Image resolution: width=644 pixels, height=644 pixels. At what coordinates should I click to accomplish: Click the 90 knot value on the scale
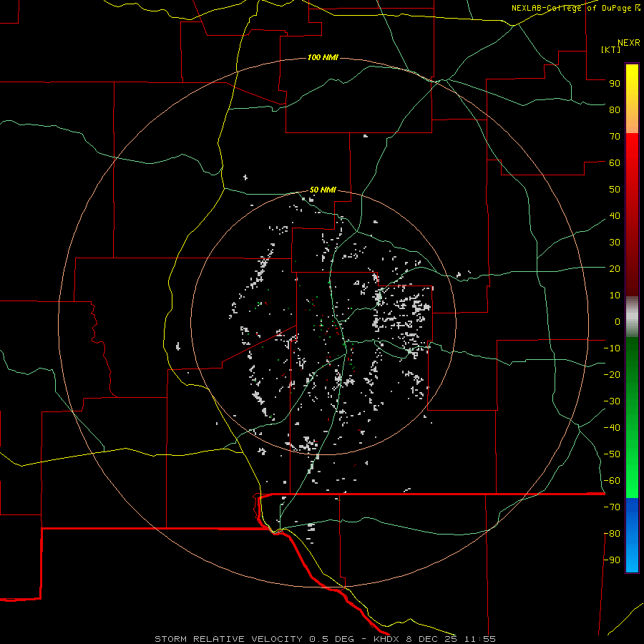point(615,84)
